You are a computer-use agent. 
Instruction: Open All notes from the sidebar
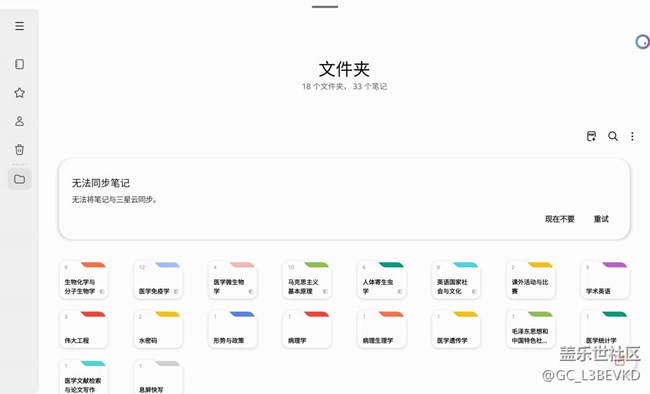pyautogui.click(x=19, y=64)
